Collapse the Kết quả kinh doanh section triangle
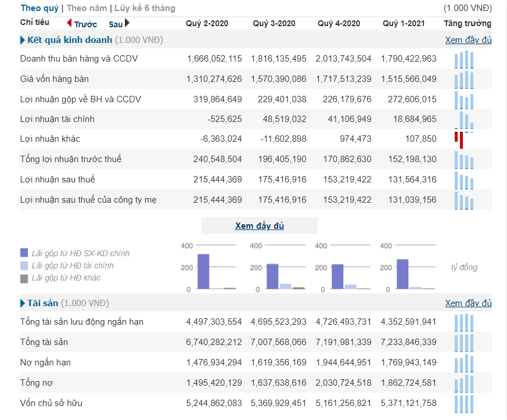The height and width of the screenshot is (420, 507). [x=22, y=40]
